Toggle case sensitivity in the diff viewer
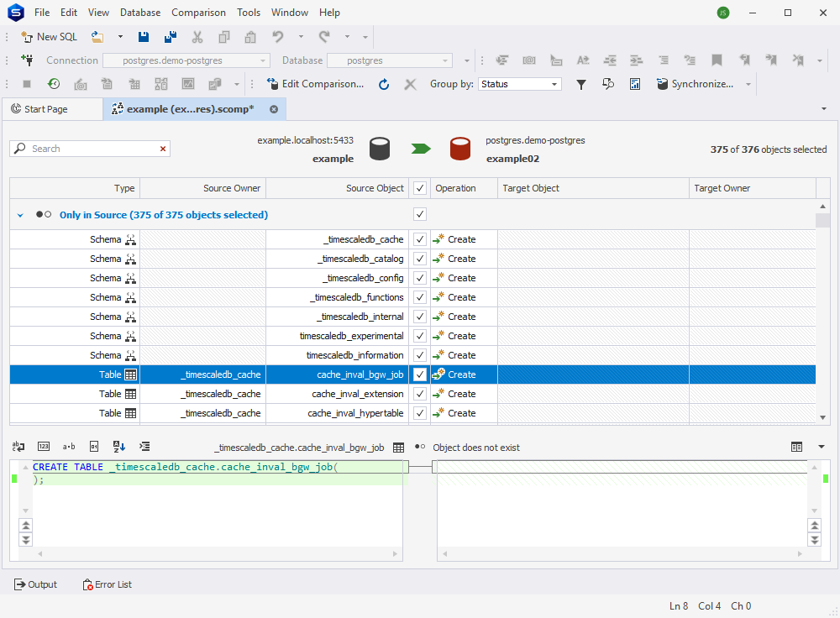The height and width of the screenshot is (618, 840). (69, 446)
